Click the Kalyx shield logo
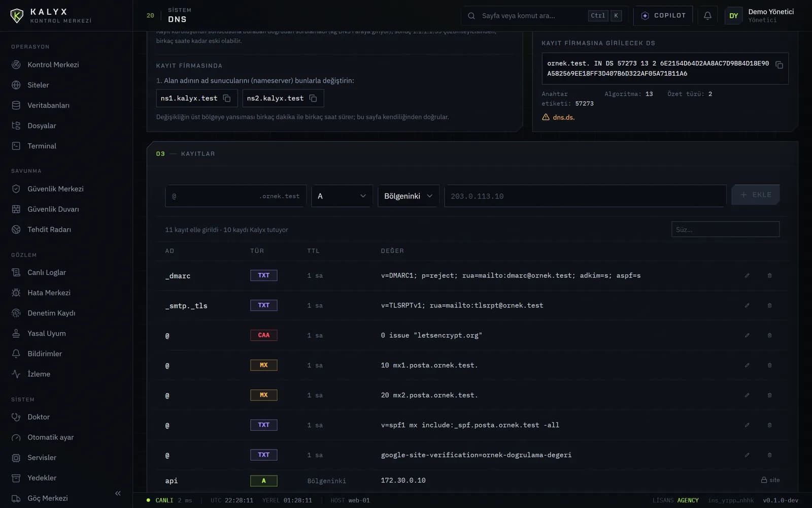 point(17,16)
